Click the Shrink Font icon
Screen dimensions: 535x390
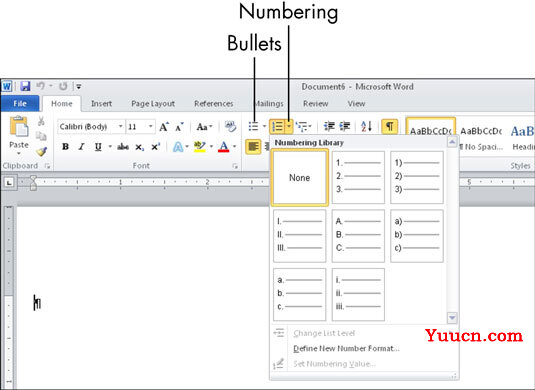click(179, 127)
